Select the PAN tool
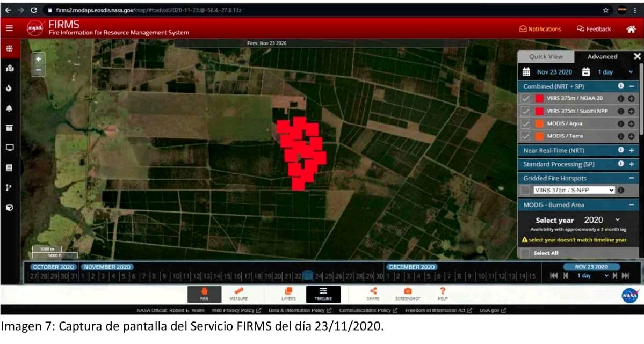The image size is (644, 344). click(204, 294)
